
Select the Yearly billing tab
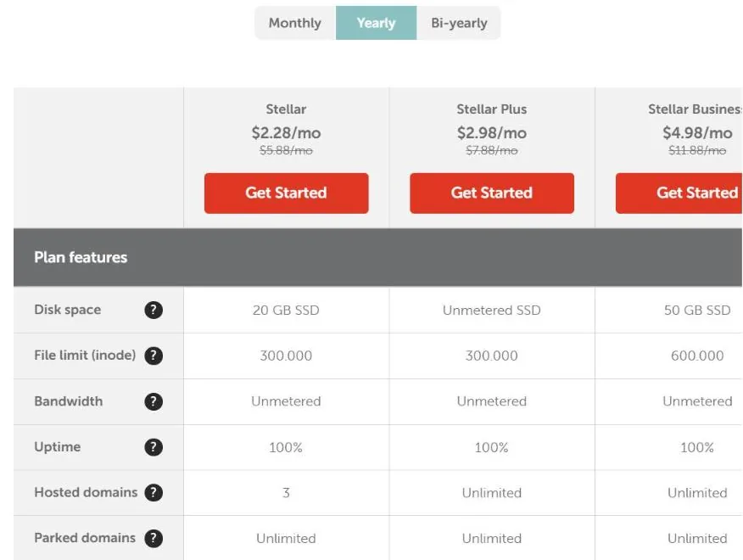pos(377,23)
